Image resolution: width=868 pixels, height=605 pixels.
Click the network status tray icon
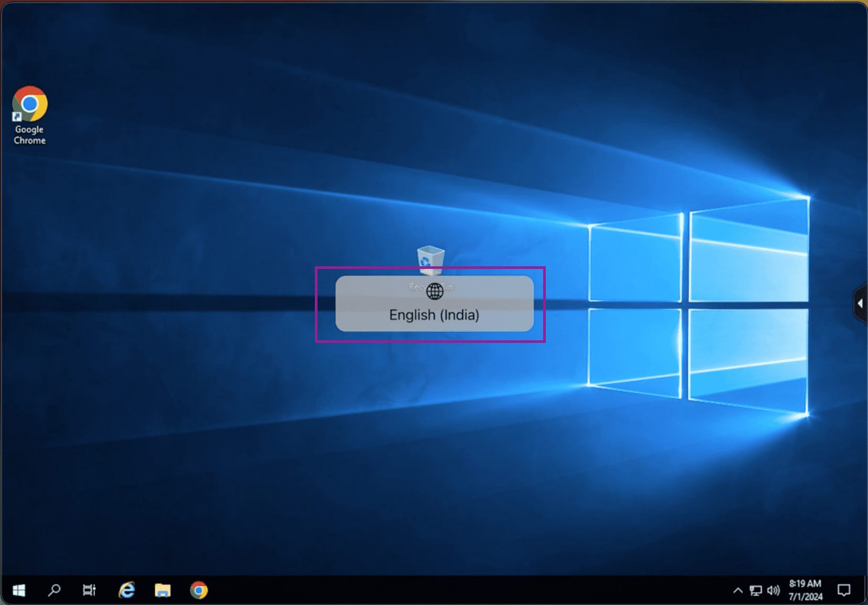point(755,591)
